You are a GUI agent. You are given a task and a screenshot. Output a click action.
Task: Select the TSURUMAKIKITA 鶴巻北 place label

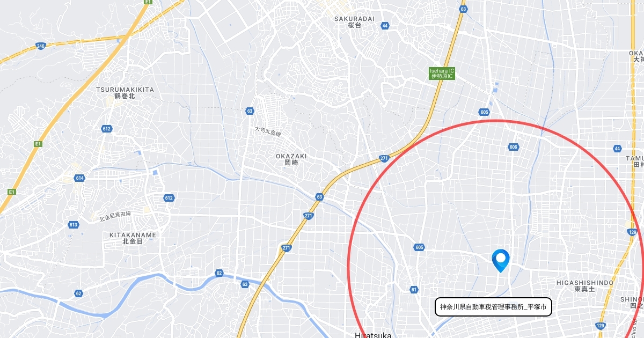click(125, 92)
